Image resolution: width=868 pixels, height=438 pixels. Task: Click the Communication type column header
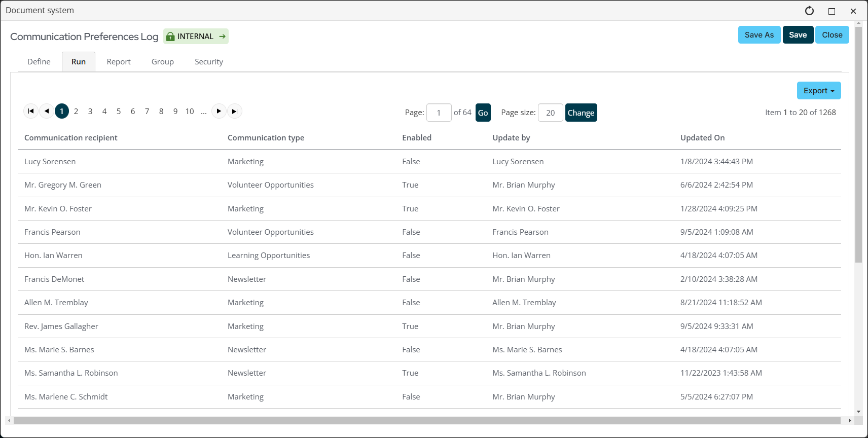click(266, 138)
